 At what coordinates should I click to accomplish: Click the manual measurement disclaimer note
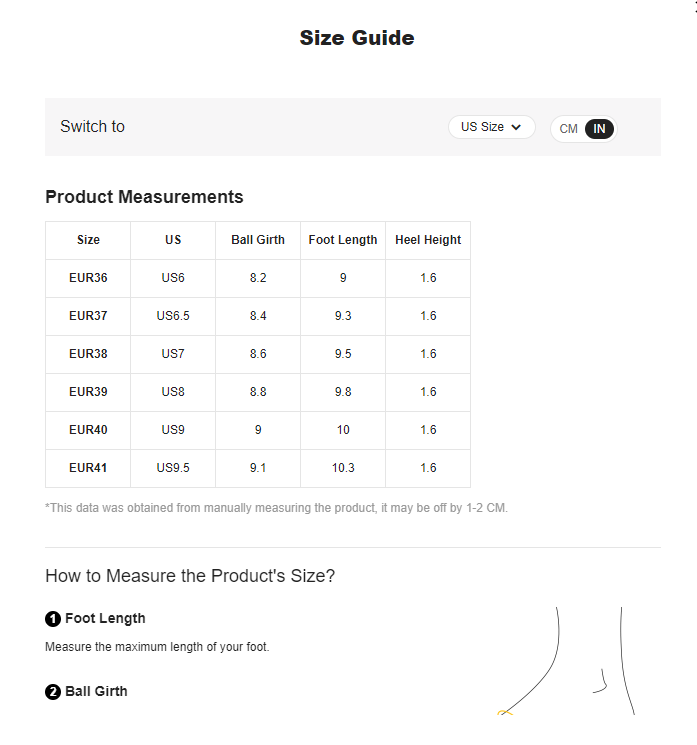[276, 508]
